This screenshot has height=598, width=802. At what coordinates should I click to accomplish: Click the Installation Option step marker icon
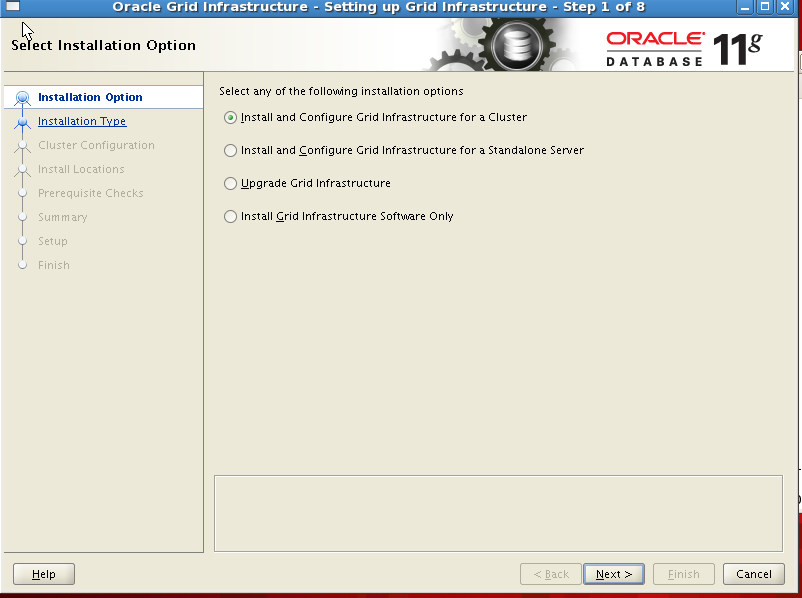[x=22, y=98]
